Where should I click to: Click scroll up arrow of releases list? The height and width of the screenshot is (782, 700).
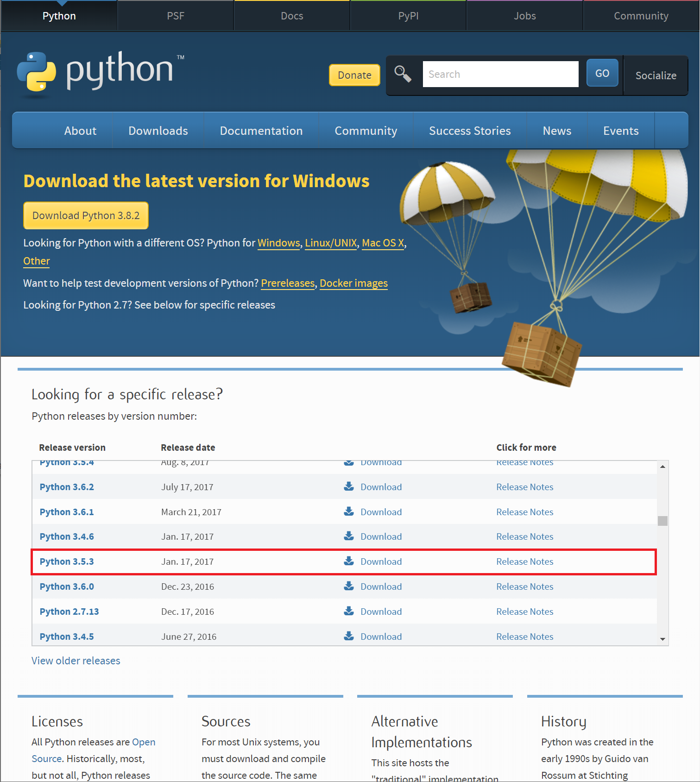coord(662,467)
